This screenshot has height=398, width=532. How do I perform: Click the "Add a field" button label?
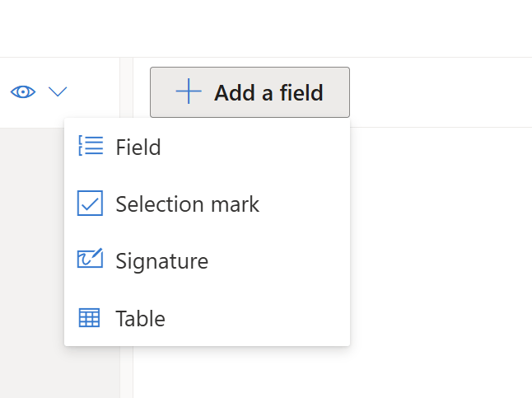268,93
